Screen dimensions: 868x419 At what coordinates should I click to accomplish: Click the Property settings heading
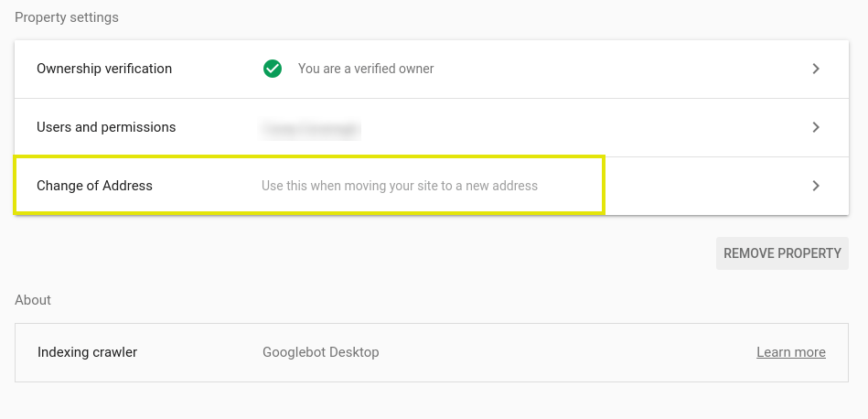click(67, 17)
